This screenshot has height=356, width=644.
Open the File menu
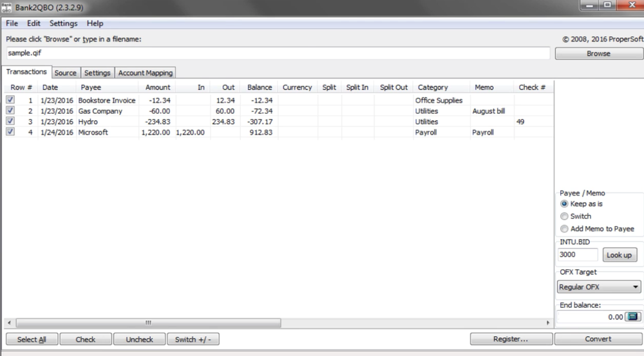pos(12,23)
